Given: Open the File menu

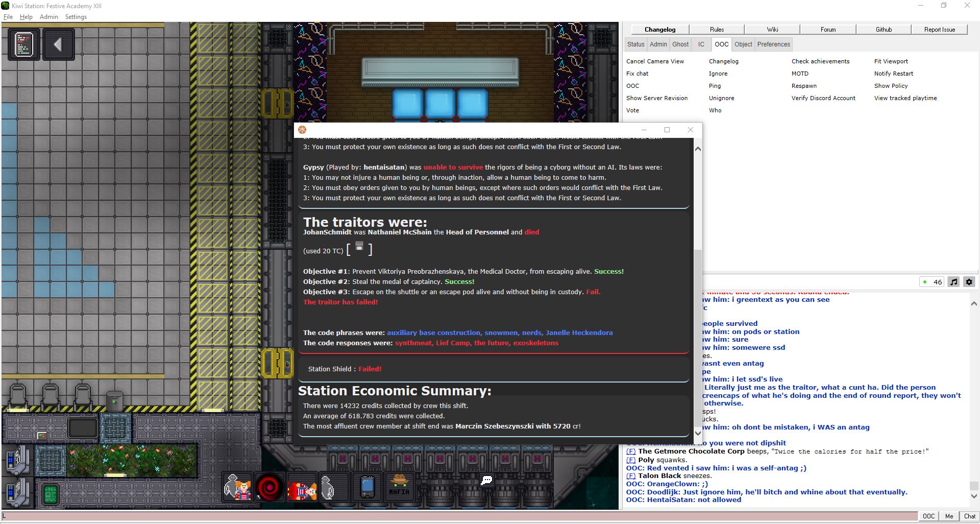Looking at the screenshot, I should tap(8, 17).
